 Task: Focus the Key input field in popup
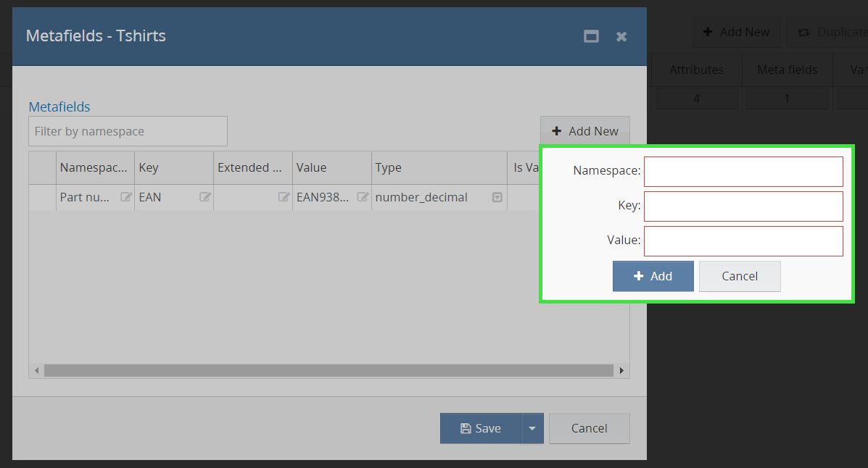coord(743,206)
